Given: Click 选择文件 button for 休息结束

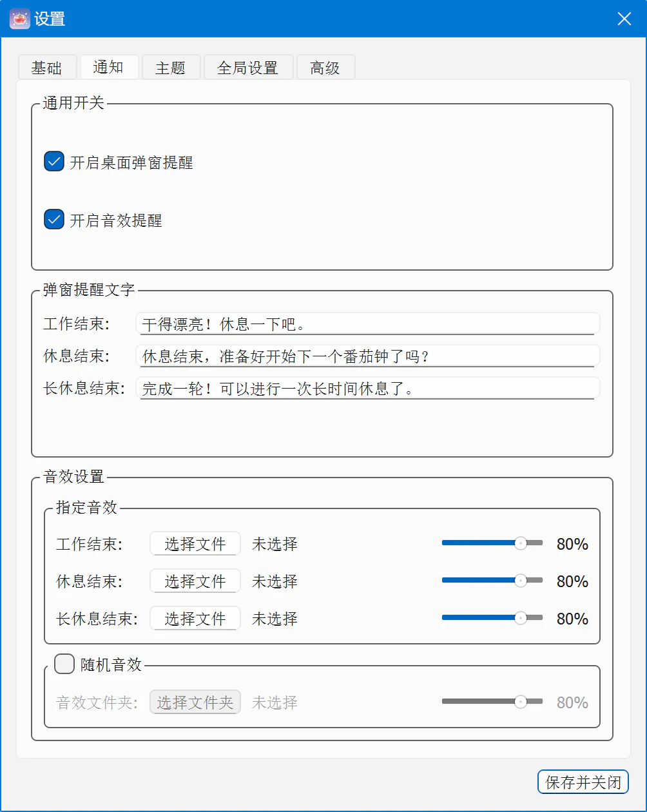Looking at the screenshot, I should [x=195, y=581].
